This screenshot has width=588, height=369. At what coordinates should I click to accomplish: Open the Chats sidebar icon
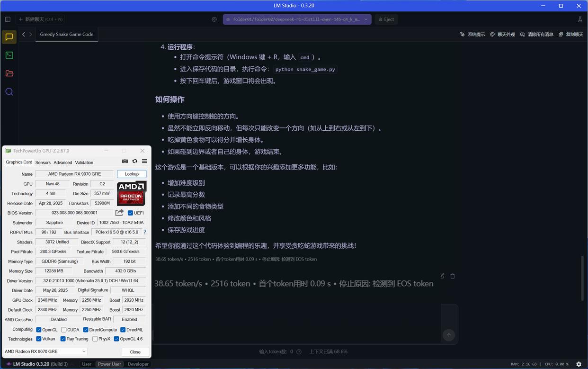coord(9,37)
